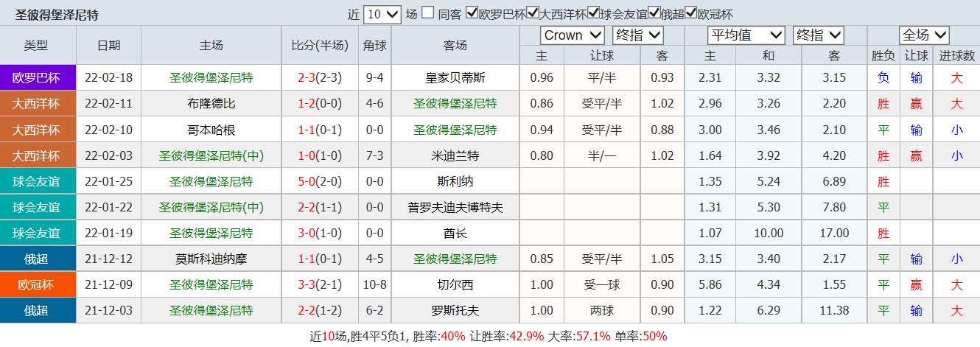The image size is (980, 347).
Task: Click draw odds 10.00 in 酋长 row
Action: [x=769, y=233]
